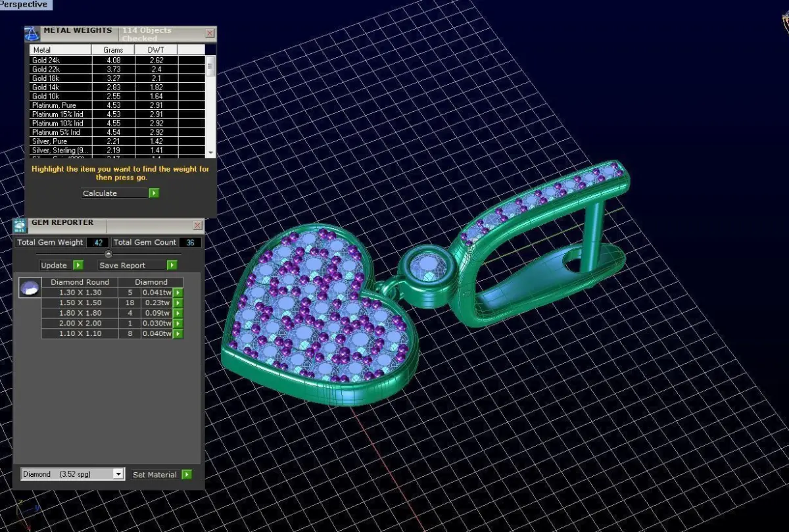This screenshot has width=789, height=532.
Task: Click the Total Gem Count value 36
Action: (190, 242)
